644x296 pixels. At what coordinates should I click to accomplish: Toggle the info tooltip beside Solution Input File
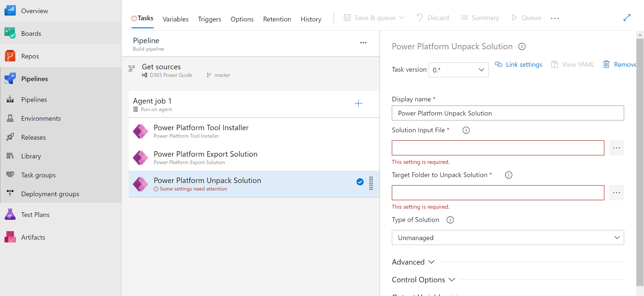pyautogui.click(x=466, y=130)
